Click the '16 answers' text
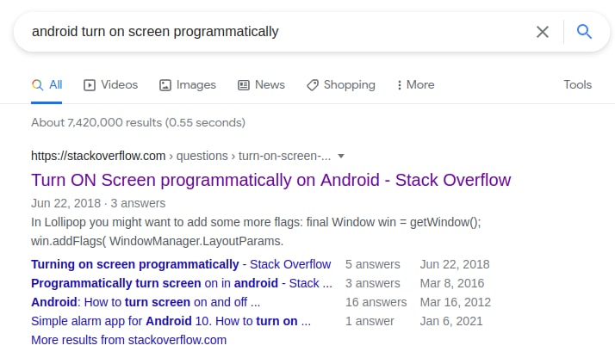The image size is (615, 364). pyautogui.click(x=376, y=302)
